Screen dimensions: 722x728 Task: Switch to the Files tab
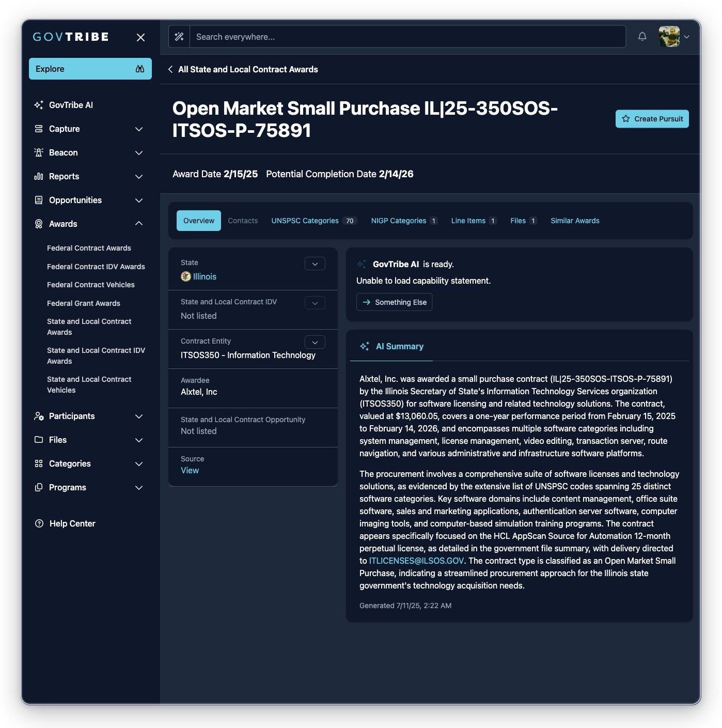point(524,221)
